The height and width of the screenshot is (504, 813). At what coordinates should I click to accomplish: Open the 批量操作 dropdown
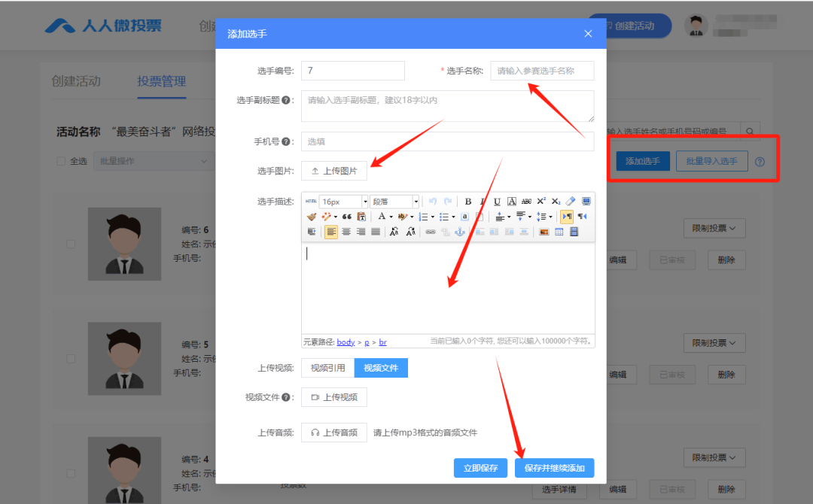(153, 161)
